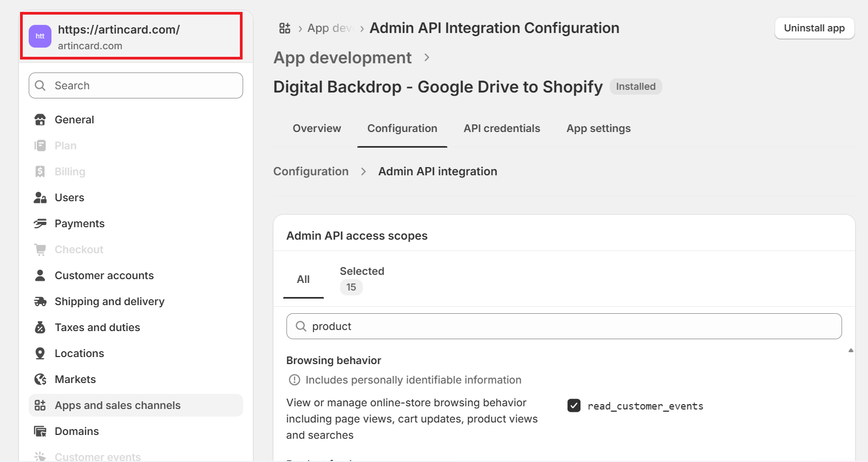This screenshot has height=462, width=868.
Task: Click the Locations pin icon
Action: pos(40,353)
